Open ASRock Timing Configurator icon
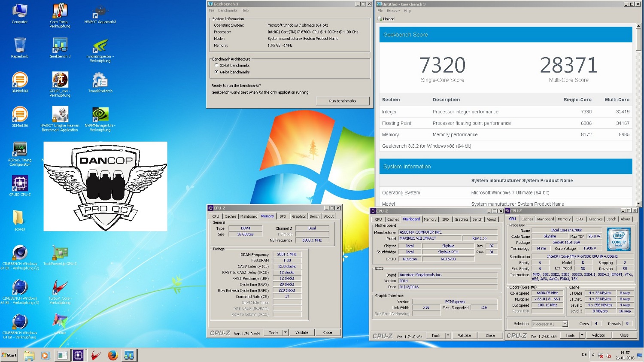This screenshot has height=362, width=644. point(20,154)
